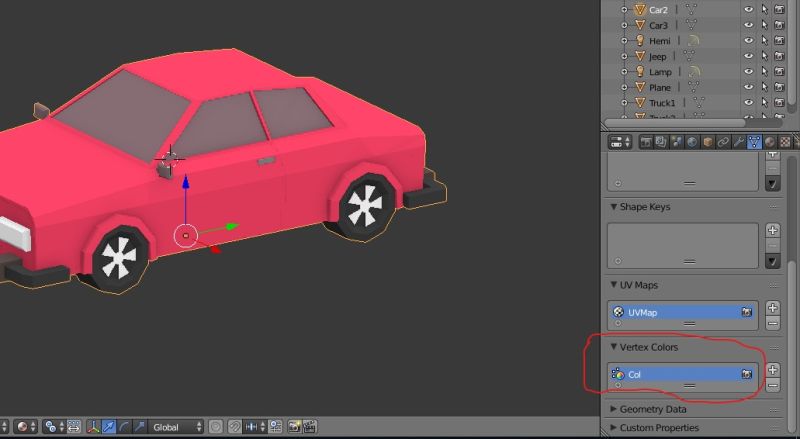The height and width of the screenshot is (439, 800).
Task: Click the outliner horizontal scrollbar
Action: click(674, 123)
